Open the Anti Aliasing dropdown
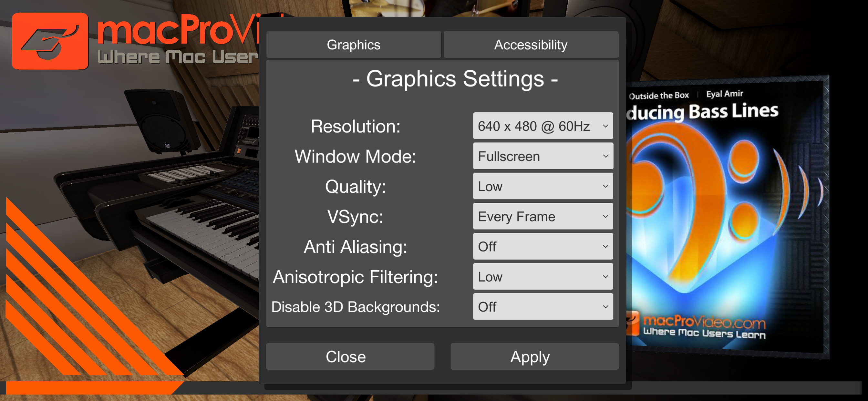The image size is (868, 401). [x=543, y=246]
